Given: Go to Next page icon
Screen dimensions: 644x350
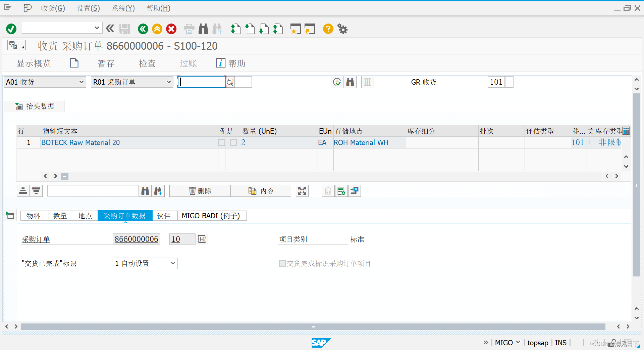Looking at the screenshot, I should (264, 29).
